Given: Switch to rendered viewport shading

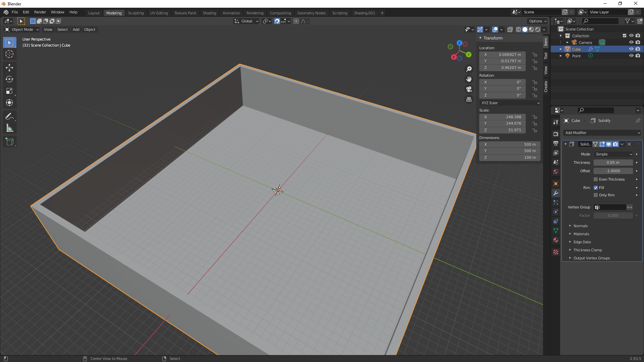Looking at the screenshot, I should (538, 29).
